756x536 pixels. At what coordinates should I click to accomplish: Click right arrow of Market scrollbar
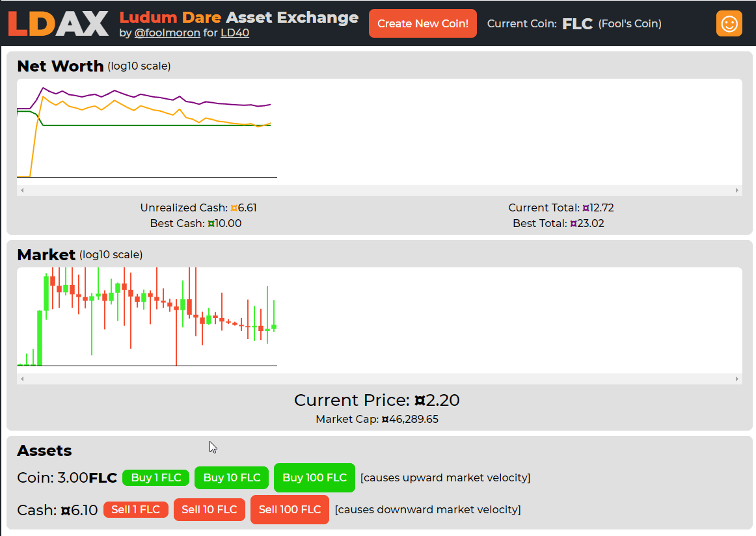pyautogui.click(x=736, y=379)
